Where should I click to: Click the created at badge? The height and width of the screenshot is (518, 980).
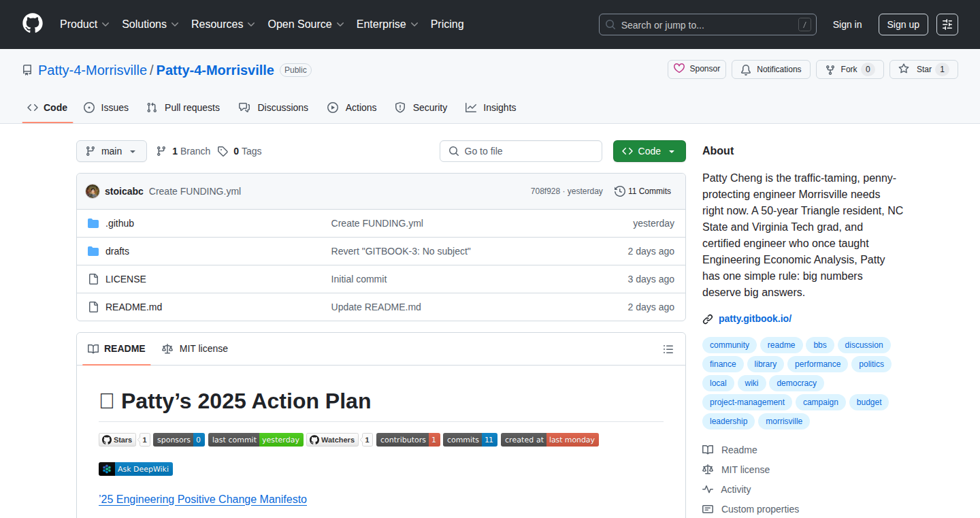tap(550, 440)
